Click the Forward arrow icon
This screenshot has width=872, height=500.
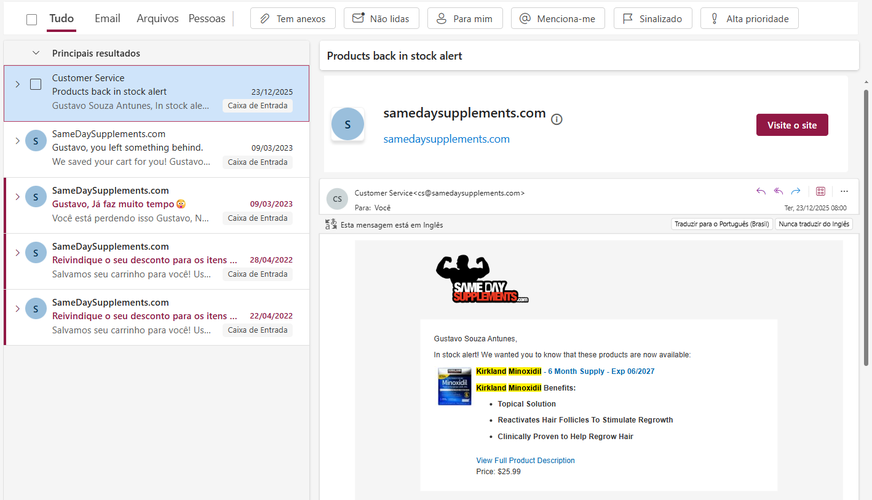point(796,191)
